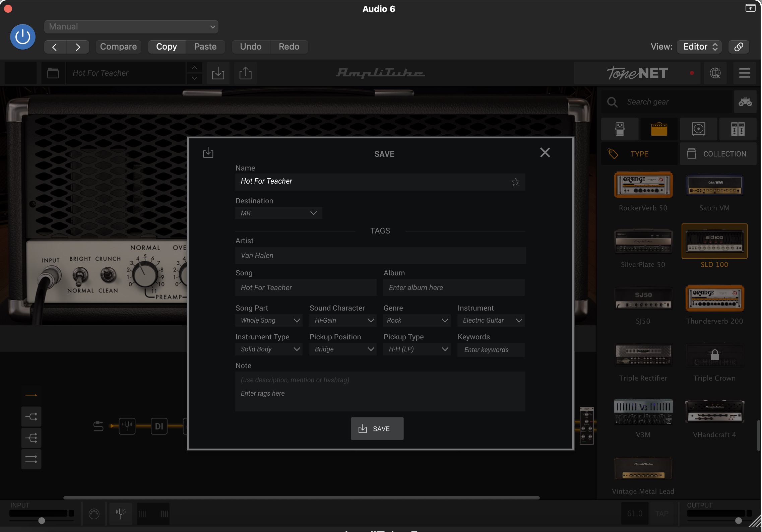The width and height of the screenshot is (762, 532).
Task: Click the Album input field
Action: point(454,287)
